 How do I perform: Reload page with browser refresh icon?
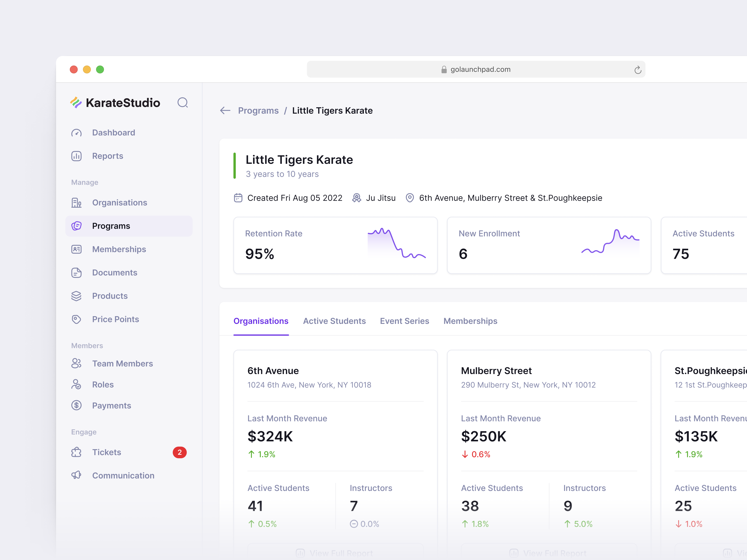coord(638,70)
